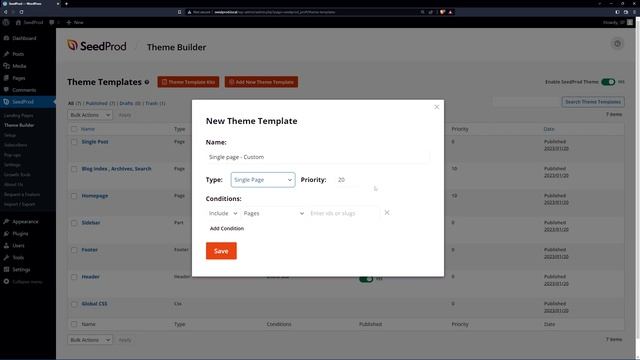Click the theme templates search box
The height and width of the screenshot is (360, 640).
(x=526, y=102)
